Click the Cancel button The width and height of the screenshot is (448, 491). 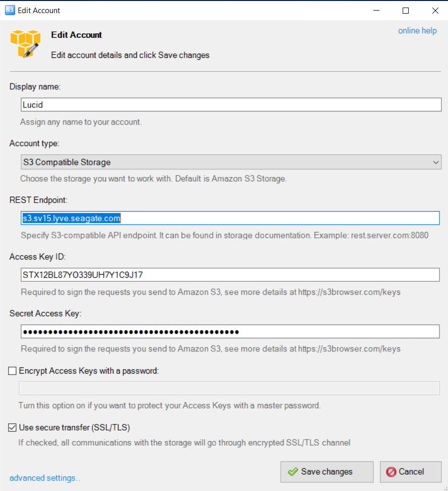(411, 471)
